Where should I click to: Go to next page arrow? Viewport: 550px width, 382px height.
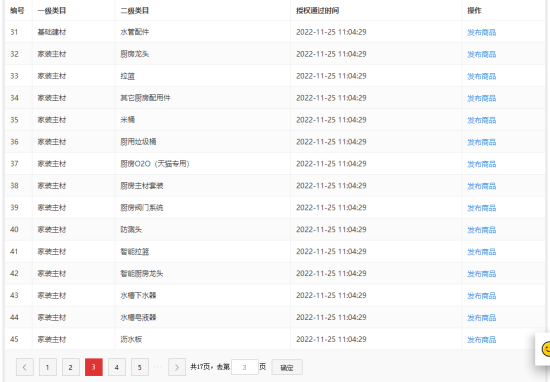(177, 367)
